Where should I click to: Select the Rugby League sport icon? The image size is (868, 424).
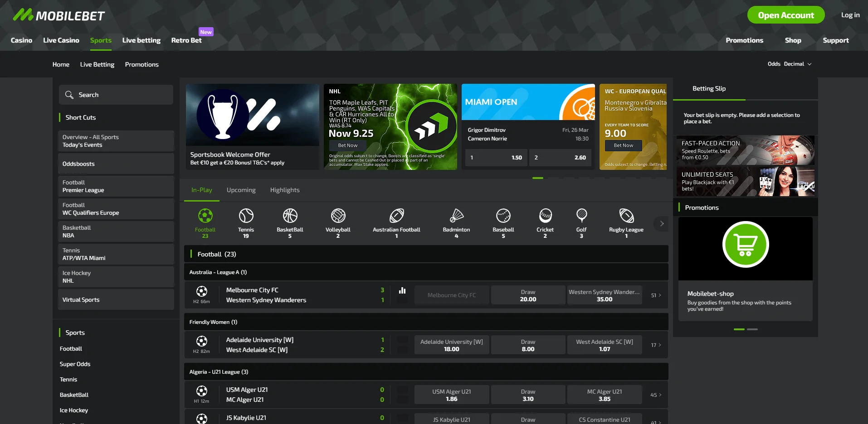click(x=626, y=216)
